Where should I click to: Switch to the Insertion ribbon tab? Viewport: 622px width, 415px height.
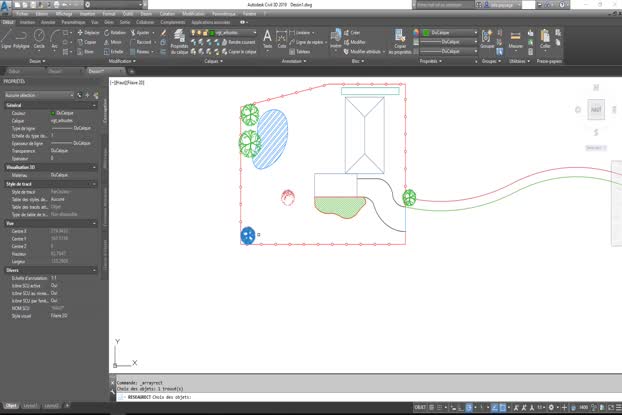(27, 23)
